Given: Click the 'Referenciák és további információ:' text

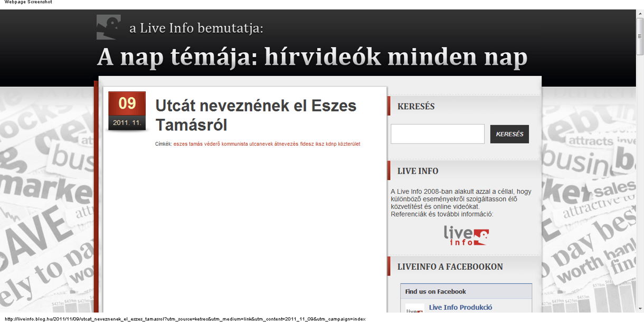Looking at the screenshot, I should pyautogui.click(x=442, y=214).
